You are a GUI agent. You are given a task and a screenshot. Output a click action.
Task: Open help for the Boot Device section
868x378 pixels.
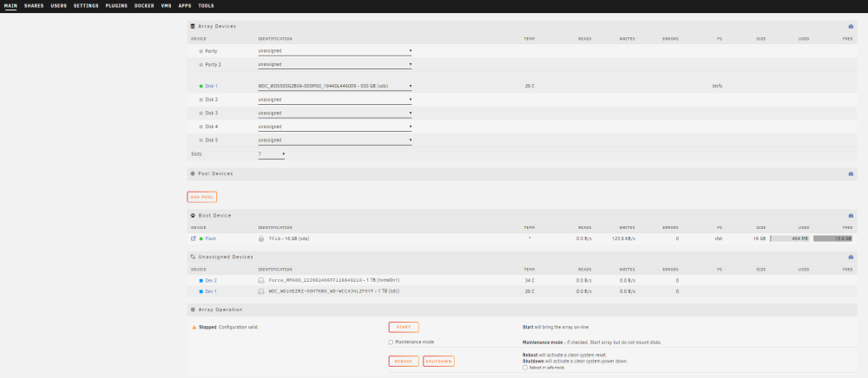851,216
